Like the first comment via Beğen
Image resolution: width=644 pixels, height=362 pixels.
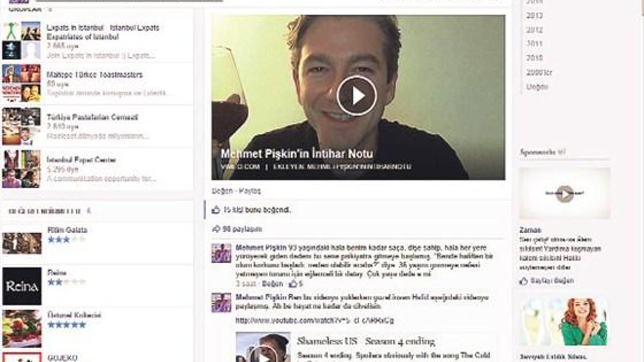[x=273, y=284]
